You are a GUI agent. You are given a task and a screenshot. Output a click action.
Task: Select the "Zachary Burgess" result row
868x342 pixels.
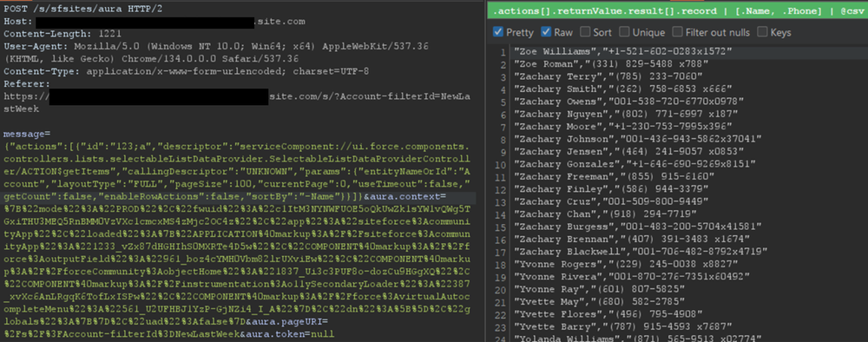638,227
